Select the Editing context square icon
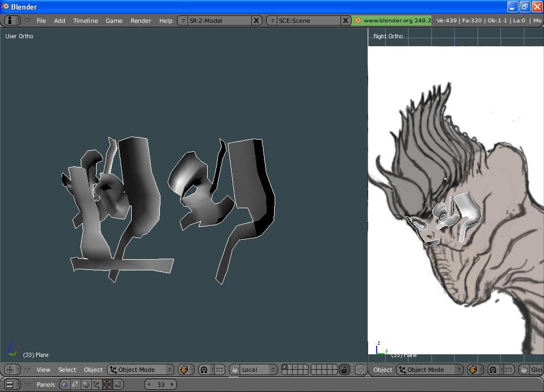 coord(107,385)
